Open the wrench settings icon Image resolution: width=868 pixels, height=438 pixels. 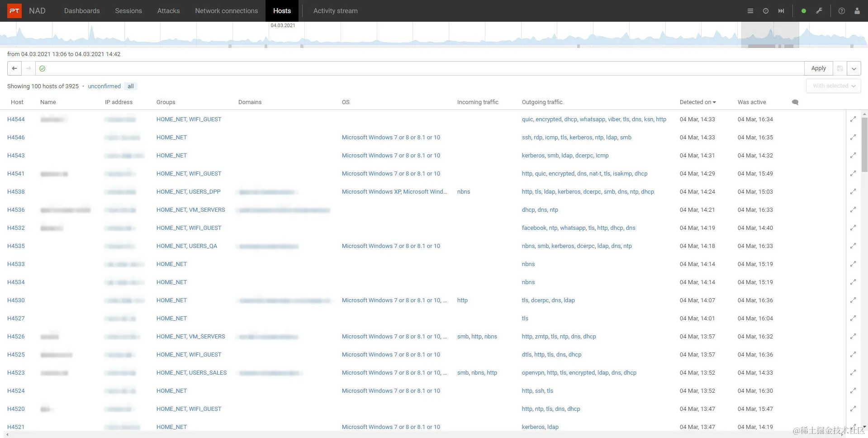pyautogui.click(x=819, y=11)
